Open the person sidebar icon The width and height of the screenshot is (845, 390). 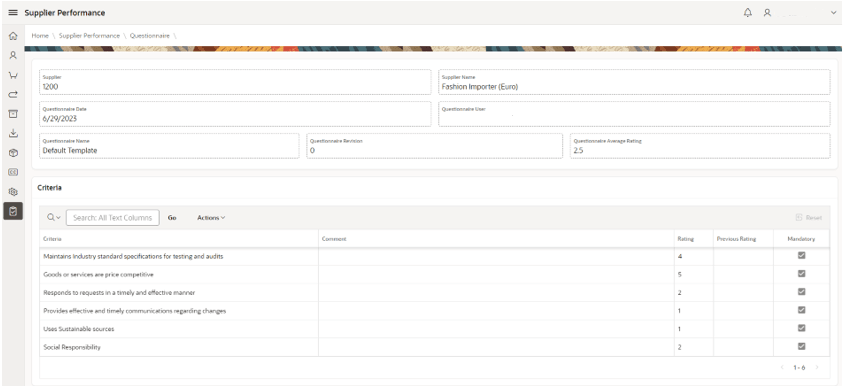(x=13, y=55)
